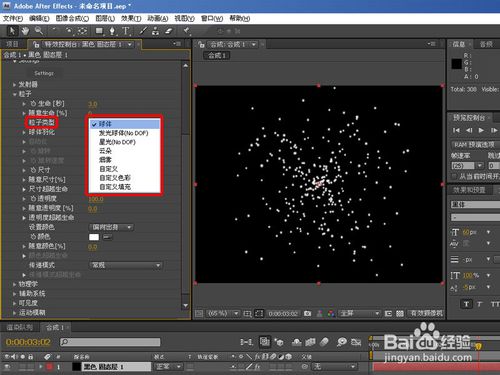Expand the 运动模糊 group

coord(14,313)
